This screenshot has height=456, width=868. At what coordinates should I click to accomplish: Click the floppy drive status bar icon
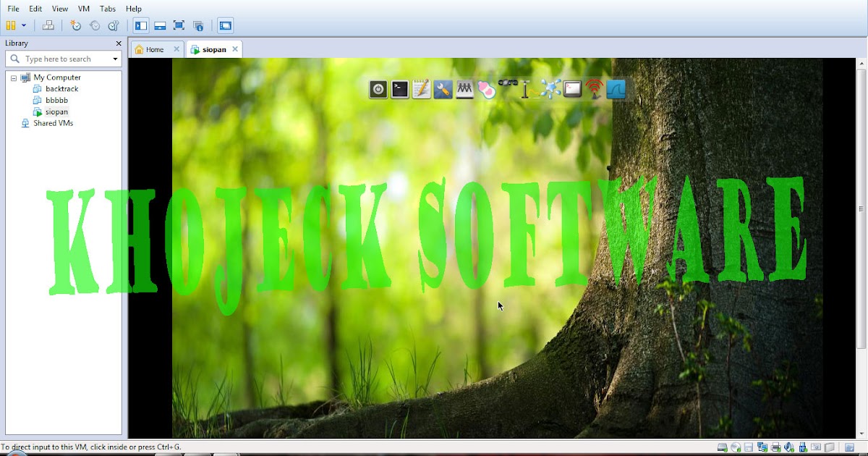pos(749,448)
